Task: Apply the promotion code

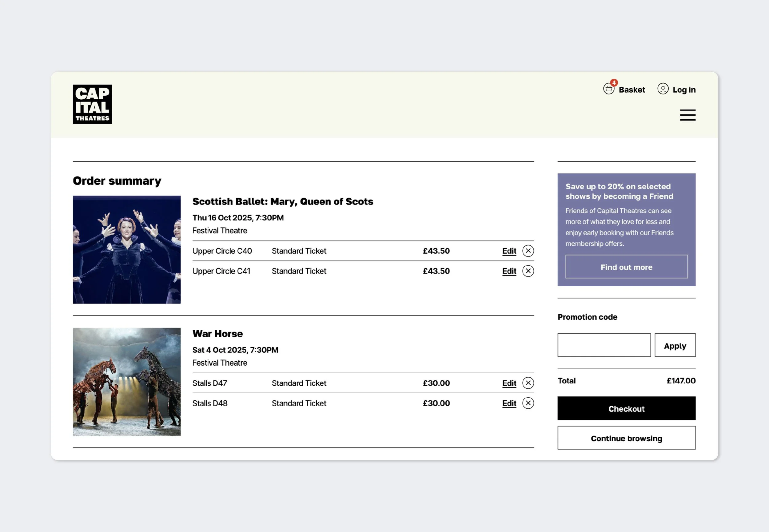Action: pos(675,345)
